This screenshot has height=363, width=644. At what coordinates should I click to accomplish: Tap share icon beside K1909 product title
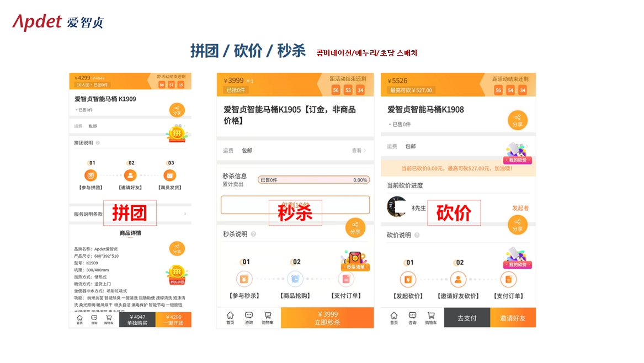(x=177, y=110)
